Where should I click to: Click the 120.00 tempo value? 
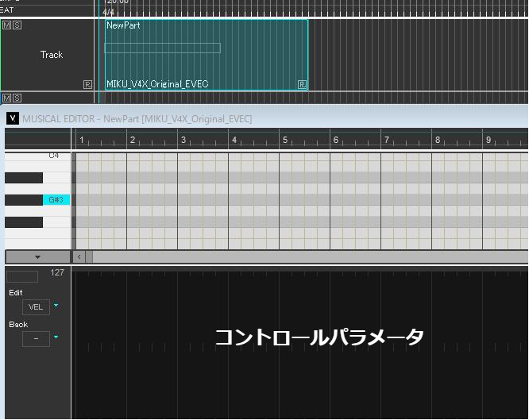pyautogui.click(x=117, y=2)
